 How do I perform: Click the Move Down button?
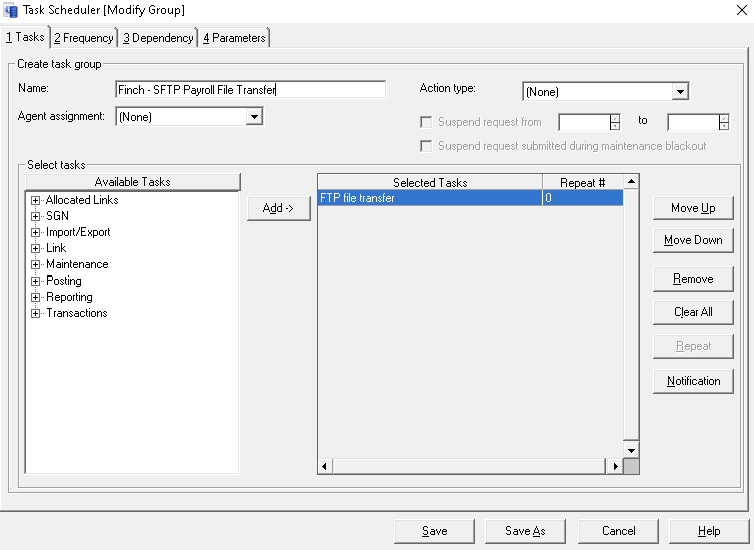(x=693, y=240)
